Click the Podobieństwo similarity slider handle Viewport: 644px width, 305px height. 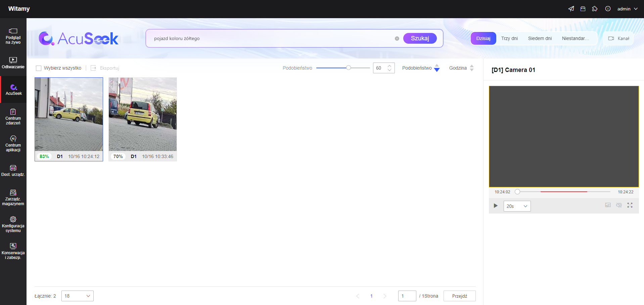349,68
